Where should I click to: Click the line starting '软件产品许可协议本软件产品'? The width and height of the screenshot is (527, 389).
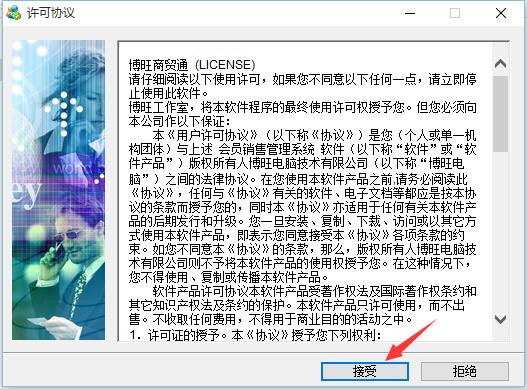pyautogui.click(x=315, y=291)
